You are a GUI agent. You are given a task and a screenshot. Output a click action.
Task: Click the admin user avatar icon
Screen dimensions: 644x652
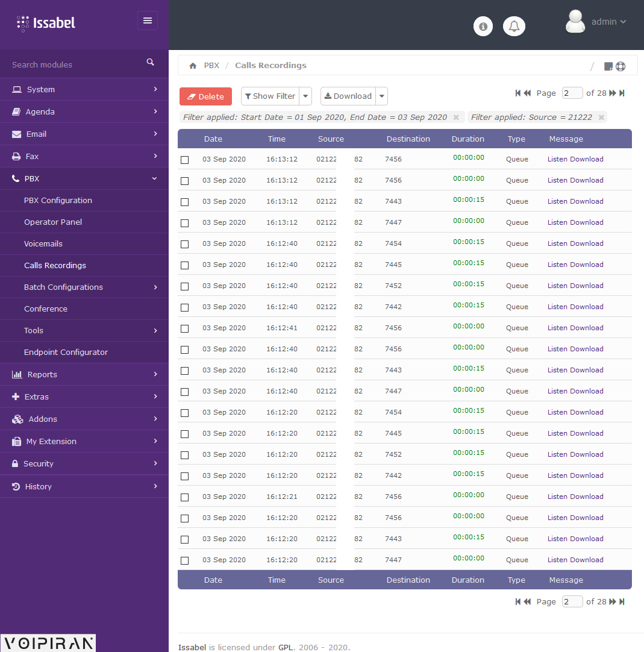pyautogui.click(x=575, y=22)
